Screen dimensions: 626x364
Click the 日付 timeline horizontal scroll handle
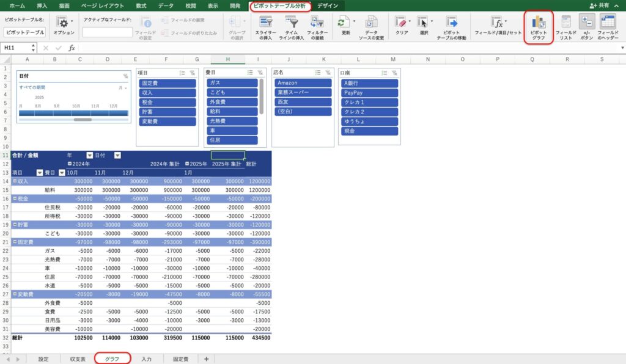tap(82, 120)
